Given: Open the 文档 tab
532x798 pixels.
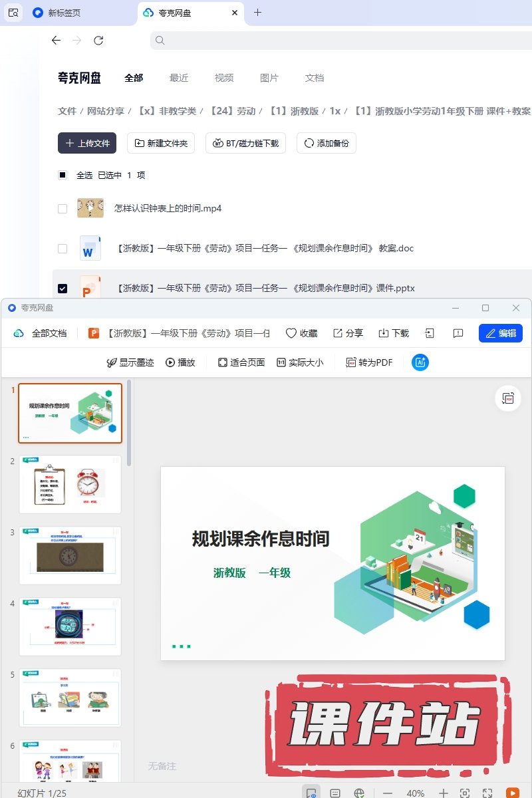Looking at the screenshot, I should [x=315, y=78].
